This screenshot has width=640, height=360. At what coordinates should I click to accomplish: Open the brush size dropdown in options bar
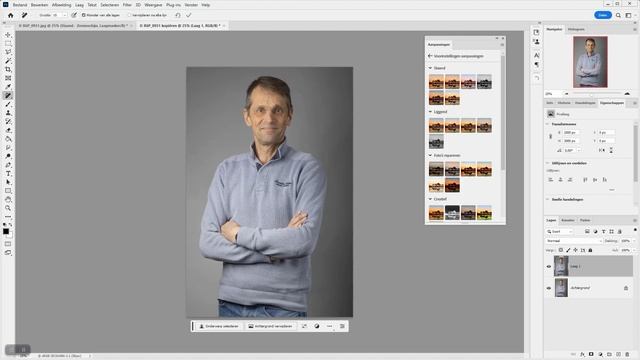(64, 15)
